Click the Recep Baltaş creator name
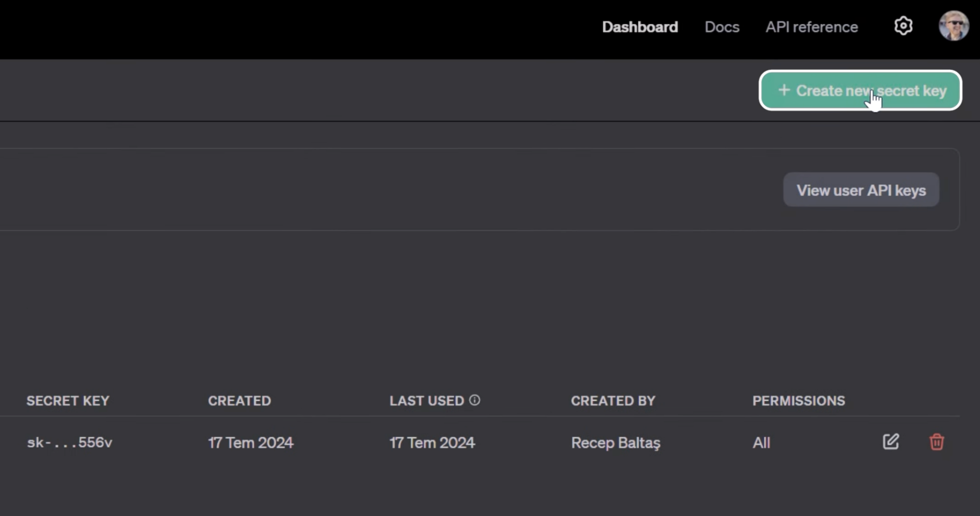The height and width of the screenshot is (516, 980). pyautogui.click(x=616, y=443)
